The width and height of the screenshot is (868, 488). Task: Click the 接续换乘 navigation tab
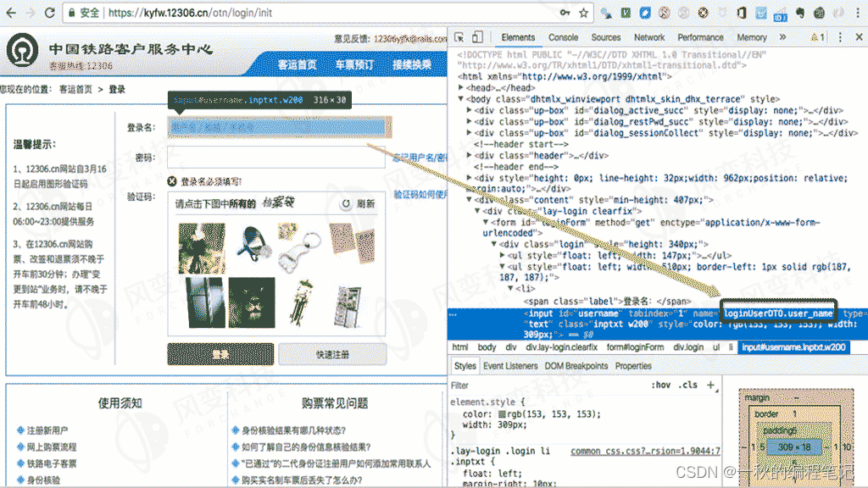[x=412, y=64]
